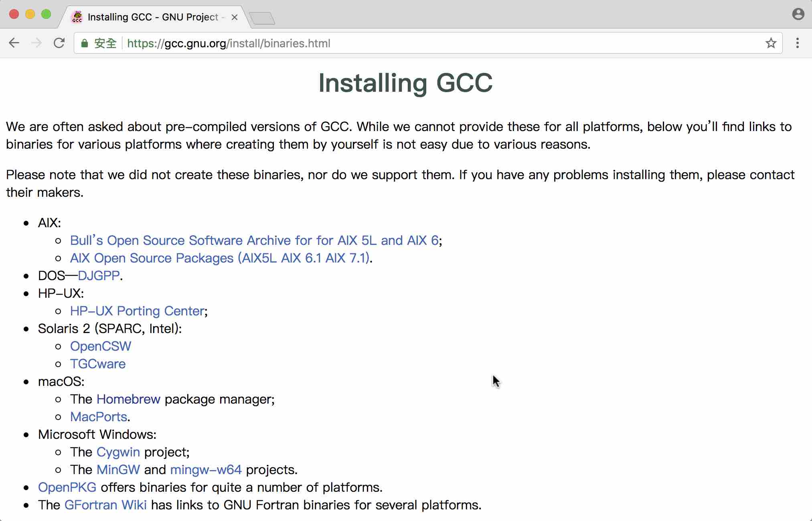The width and height of the screenshot is (812, 521).
Task: Click the 'AIX:' list item label
Action: click(x=49, y=223)
